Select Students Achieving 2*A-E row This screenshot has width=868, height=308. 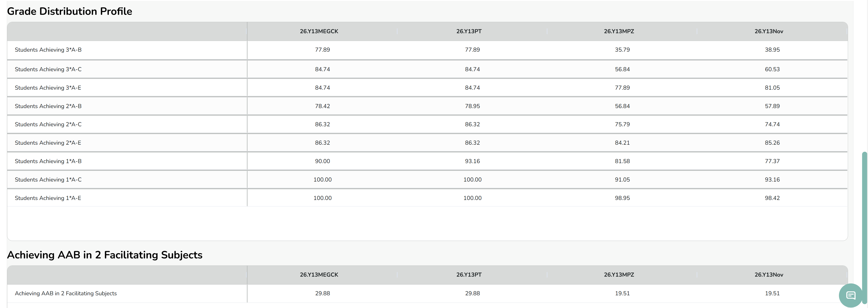point(48,143)
